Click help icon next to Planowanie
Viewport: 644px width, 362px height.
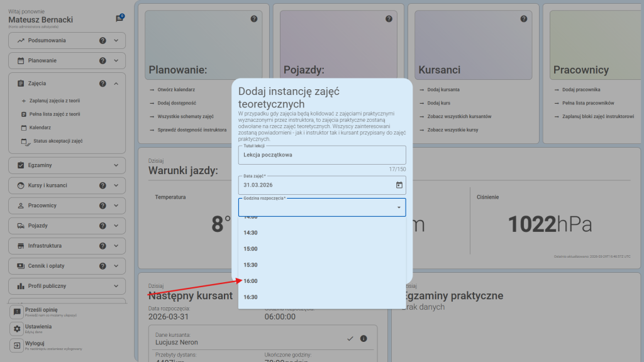[103, 61]
